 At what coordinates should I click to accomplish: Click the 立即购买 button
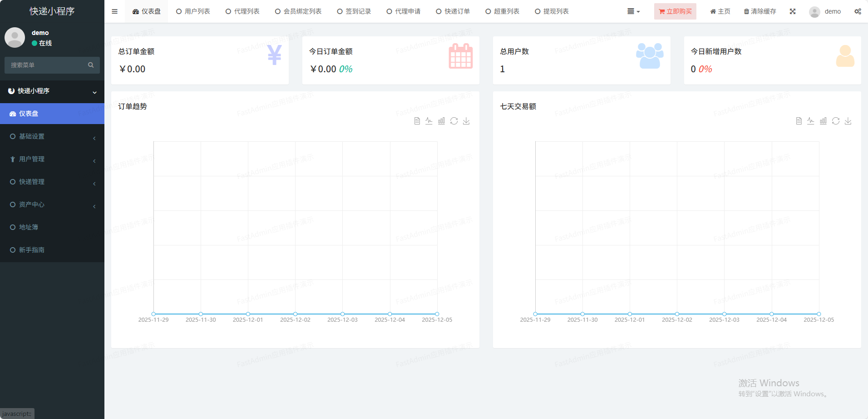[x=675, y=11]
